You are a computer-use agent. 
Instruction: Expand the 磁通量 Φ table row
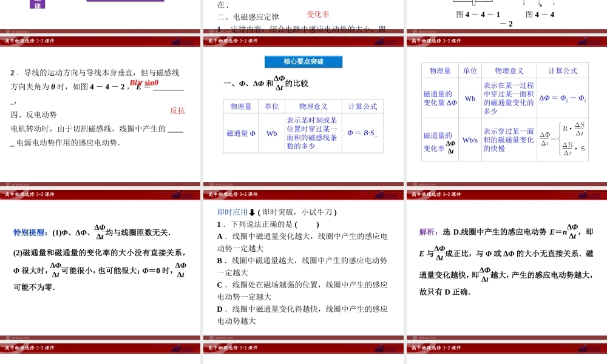click(x=240, y=134)
